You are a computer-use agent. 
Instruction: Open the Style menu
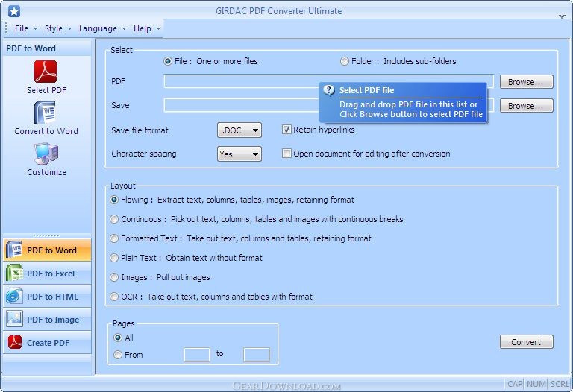coord(57,28)
